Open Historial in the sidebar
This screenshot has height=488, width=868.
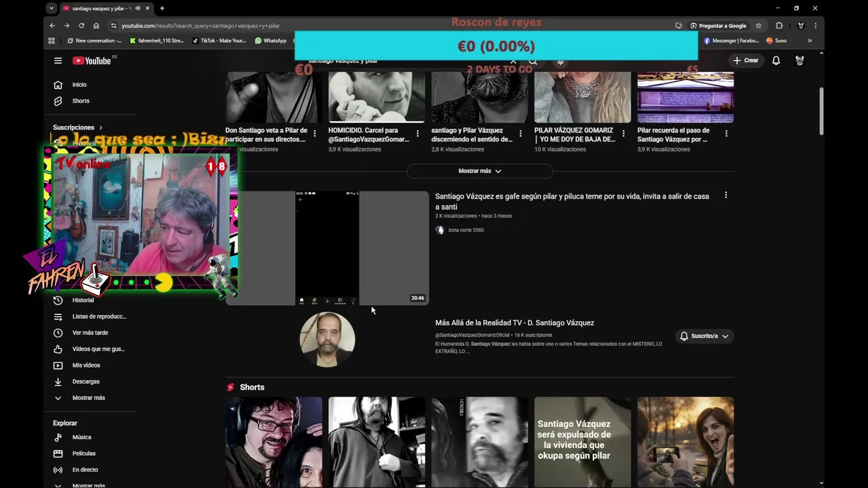83,300
